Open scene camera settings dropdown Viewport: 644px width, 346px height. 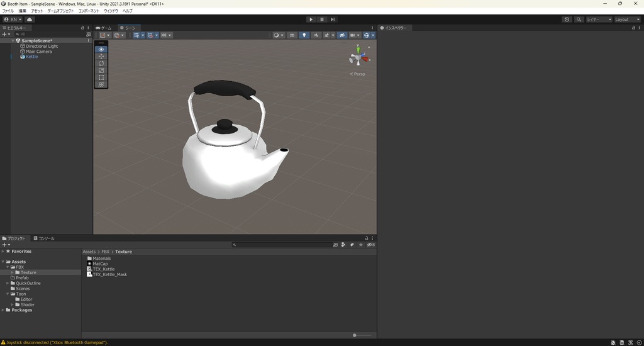pyautogui.click(x=355, y=35)
